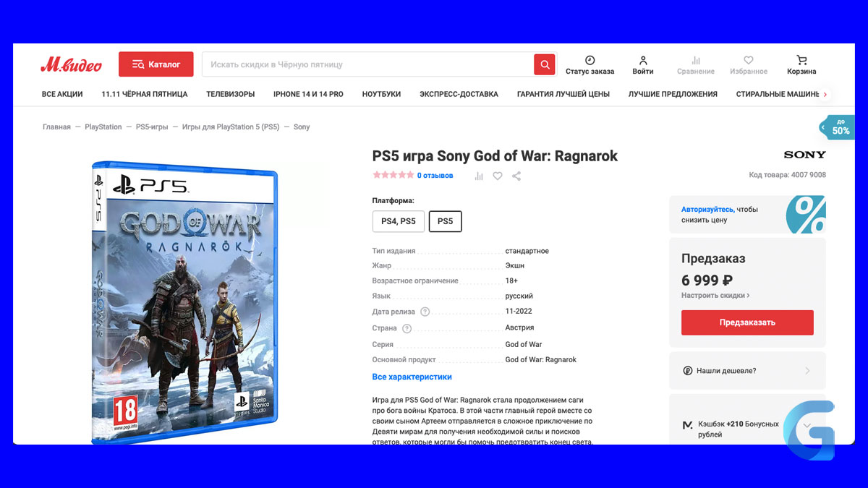Select the PS4, PS5 platform option
868x488 pixels.
pos(399,221)
